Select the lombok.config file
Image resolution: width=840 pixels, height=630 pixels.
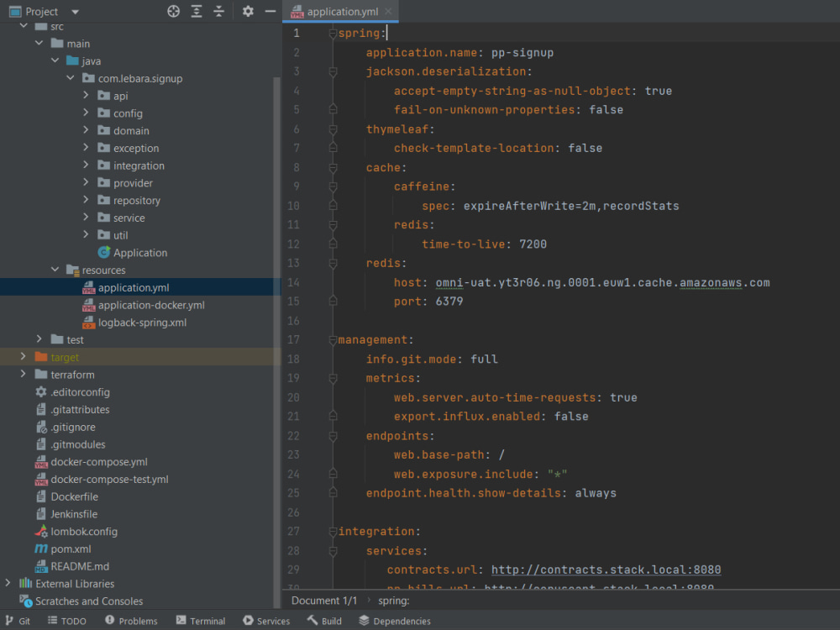(x=76, y=532)
